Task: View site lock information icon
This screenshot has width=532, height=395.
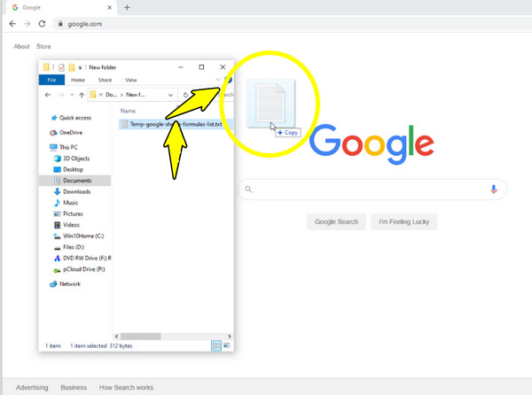Action: (x=60, y=24)
